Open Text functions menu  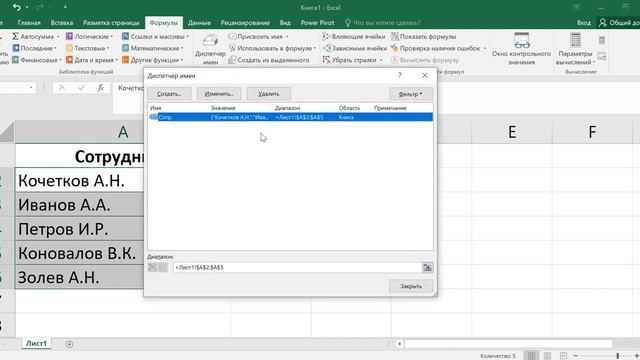tap(88, 48)
